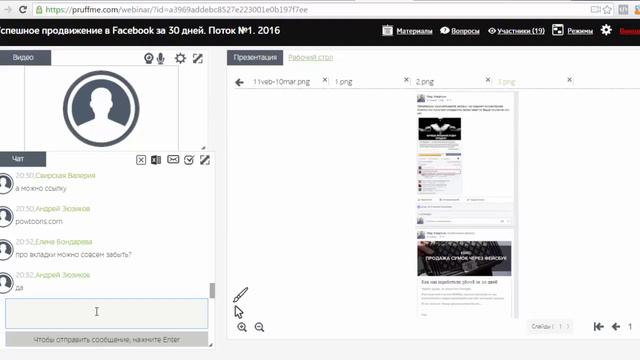The image size is (640, 360).
Task: Click the speaker avatar placeholder
Action: tap(101, 109)
